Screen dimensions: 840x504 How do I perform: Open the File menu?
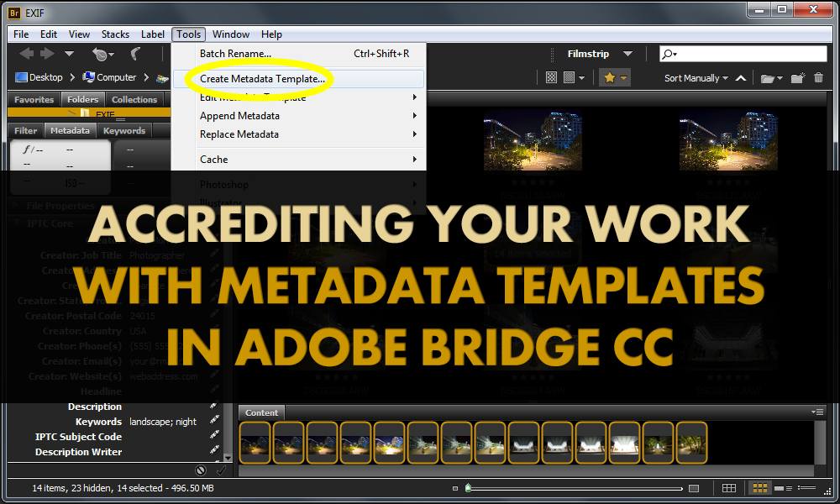click(21, 34)
